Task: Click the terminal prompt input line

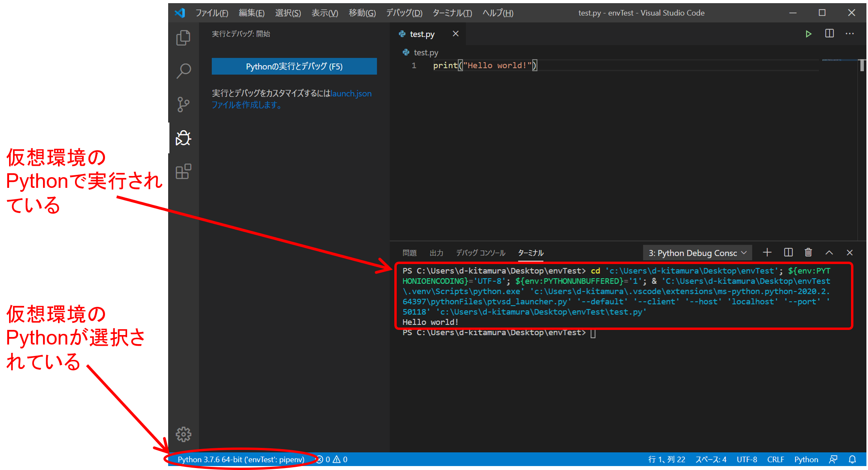Action: (x=499, y=333)
